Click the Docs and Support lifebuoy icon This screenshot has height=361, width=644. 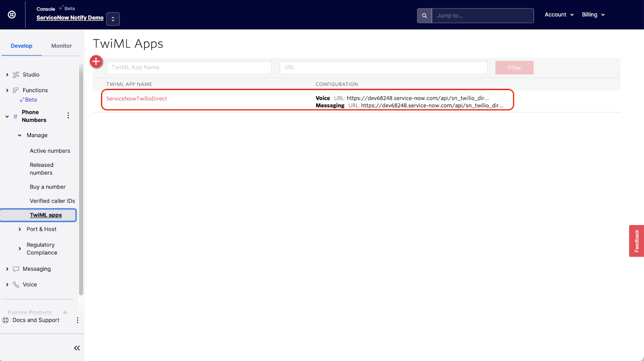pos(6,320)
